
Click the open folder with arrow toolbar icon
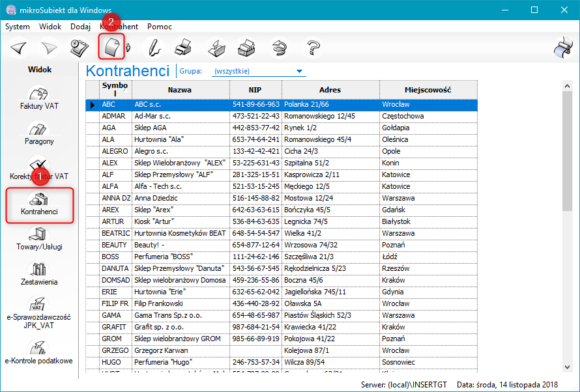tap(216, 48)
